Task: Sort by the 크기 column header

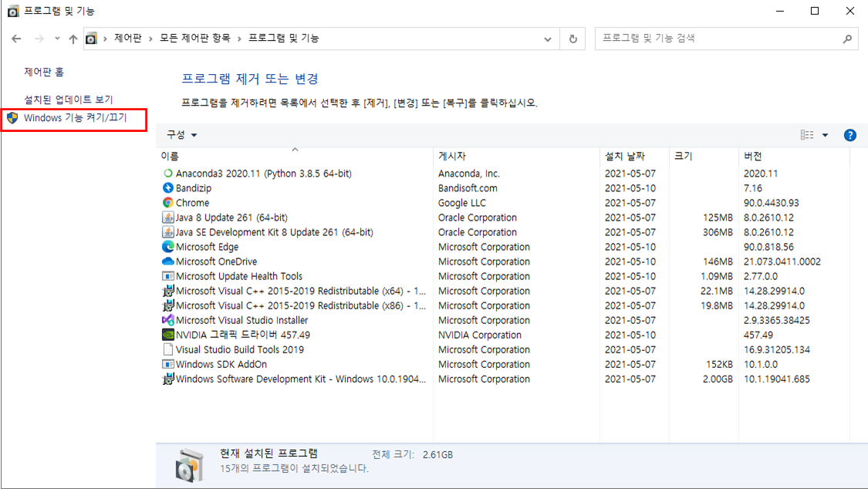Action: click(704, 157)
